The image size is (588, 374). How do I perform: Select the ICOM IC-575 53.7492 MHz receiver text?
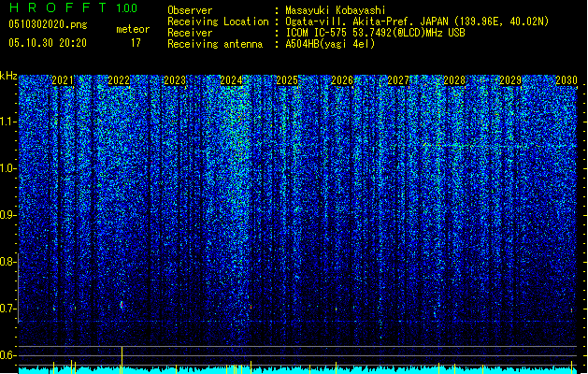coord(375,33)
